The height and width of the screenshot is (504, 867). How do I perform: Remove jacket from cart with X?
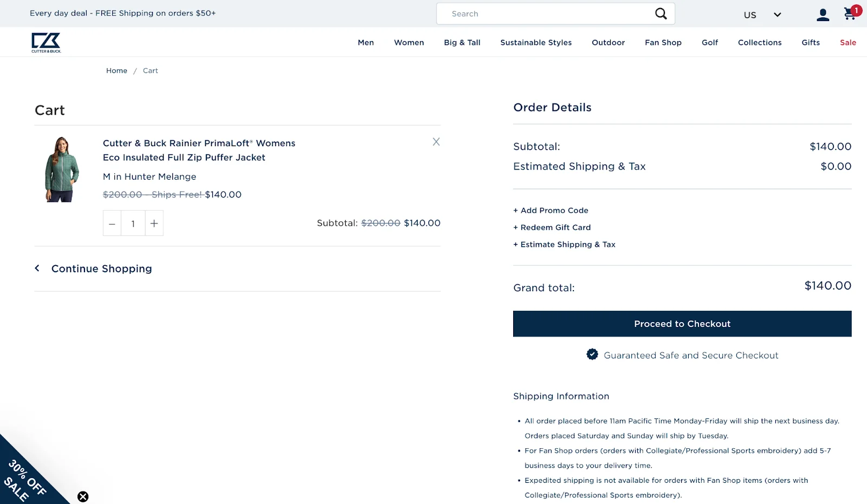click(436, 142)
